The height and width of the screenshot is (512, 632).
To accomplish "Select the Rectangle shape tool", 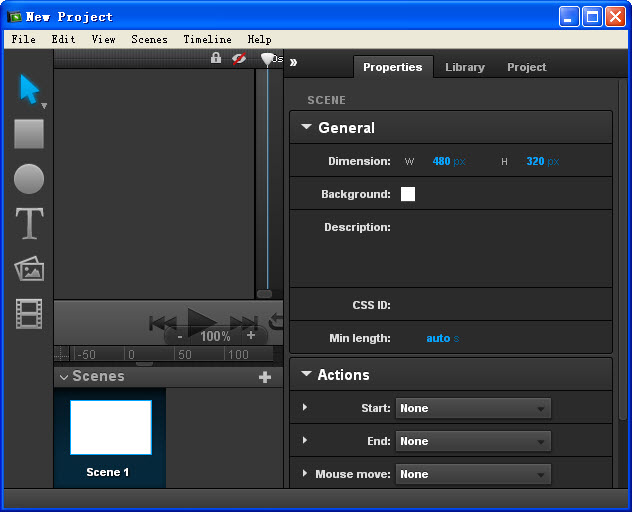I will click(29, 134).
